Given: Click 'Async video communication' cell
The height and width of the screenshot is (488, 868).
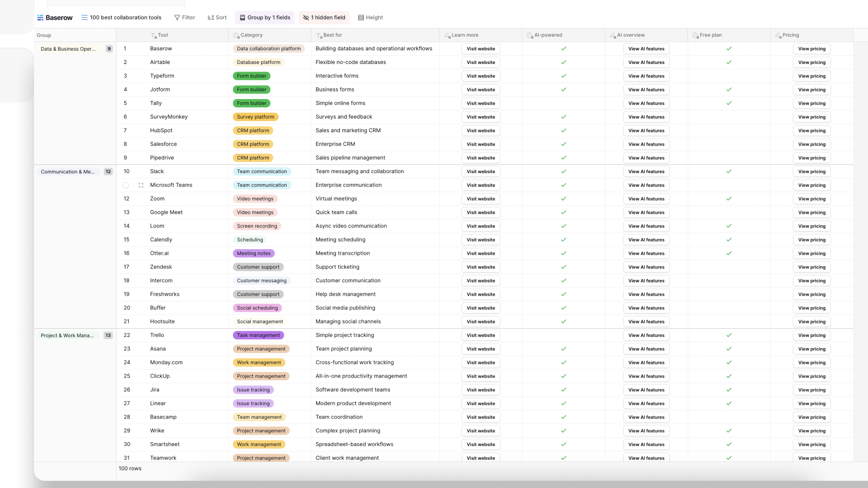Looking at the screenshot, I should click(x=375, y=226).
